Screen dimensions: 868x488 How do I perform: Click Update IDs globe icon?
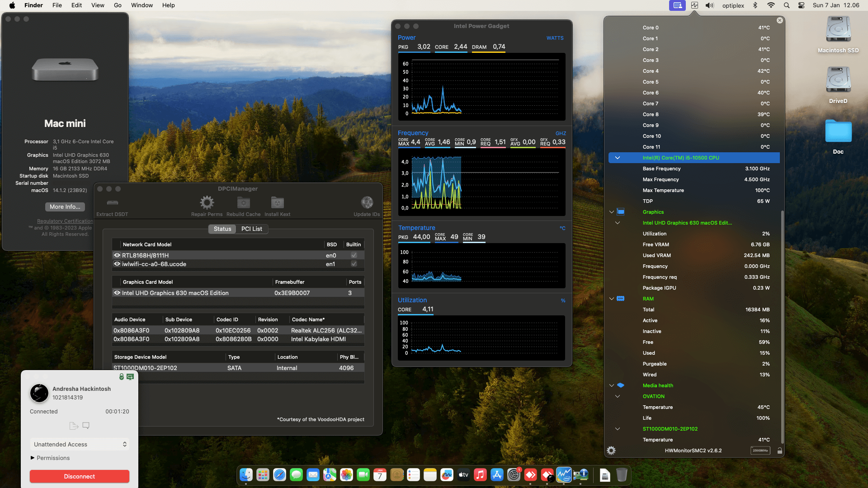click(x=367, y=202)
